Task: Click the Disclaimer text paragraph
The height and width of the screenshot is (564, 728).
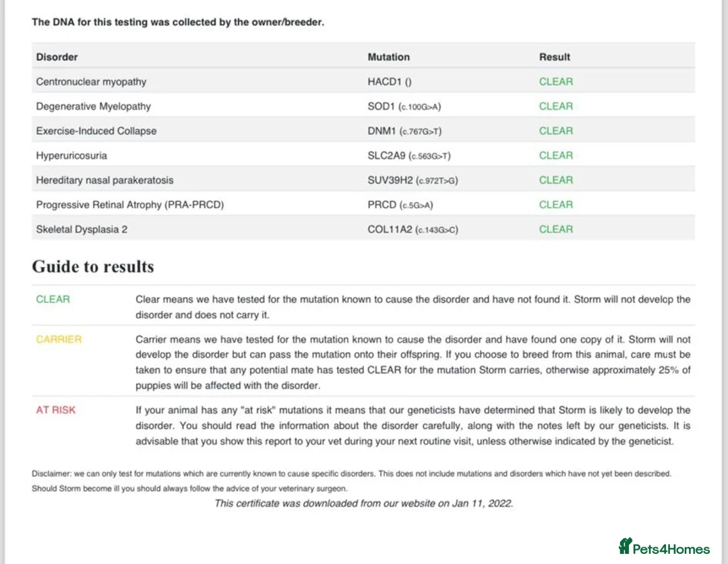Action: point(351,480)
